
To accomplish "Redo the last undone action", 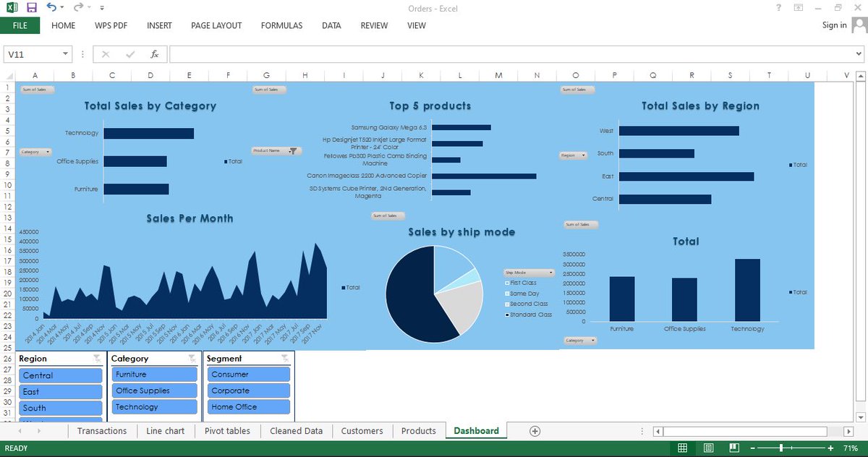I will [77, 8].
